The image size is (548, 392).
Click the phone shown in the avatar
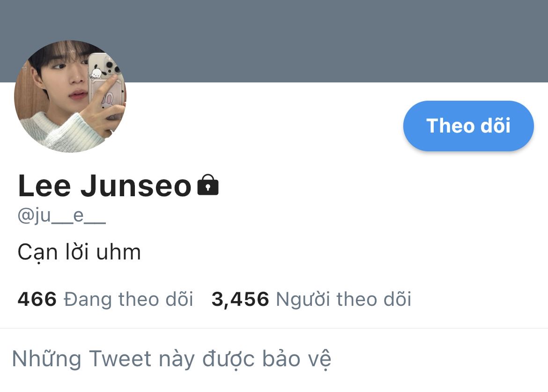coord(106,86)
